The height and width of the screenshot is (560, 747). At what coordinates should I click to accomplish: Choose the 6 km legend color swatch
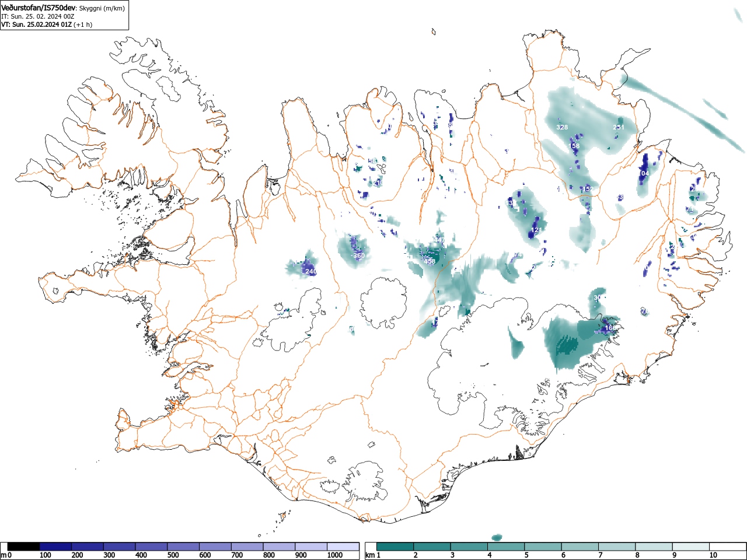tap(580, 547)
